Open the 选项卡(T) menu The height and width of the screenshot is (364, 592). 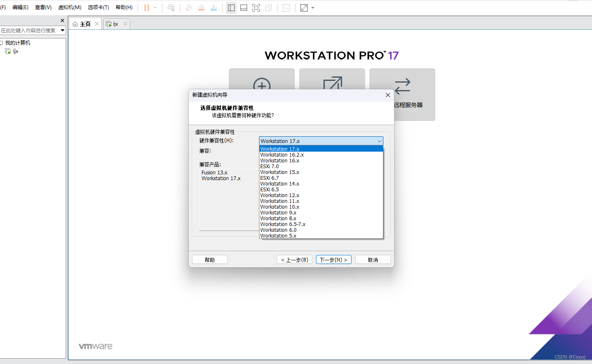(x=98, y=7)
